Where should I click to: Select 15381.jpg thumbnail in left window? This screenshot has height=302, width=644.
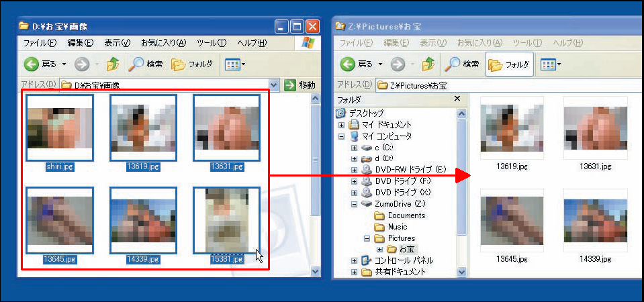tap(227, 220)
